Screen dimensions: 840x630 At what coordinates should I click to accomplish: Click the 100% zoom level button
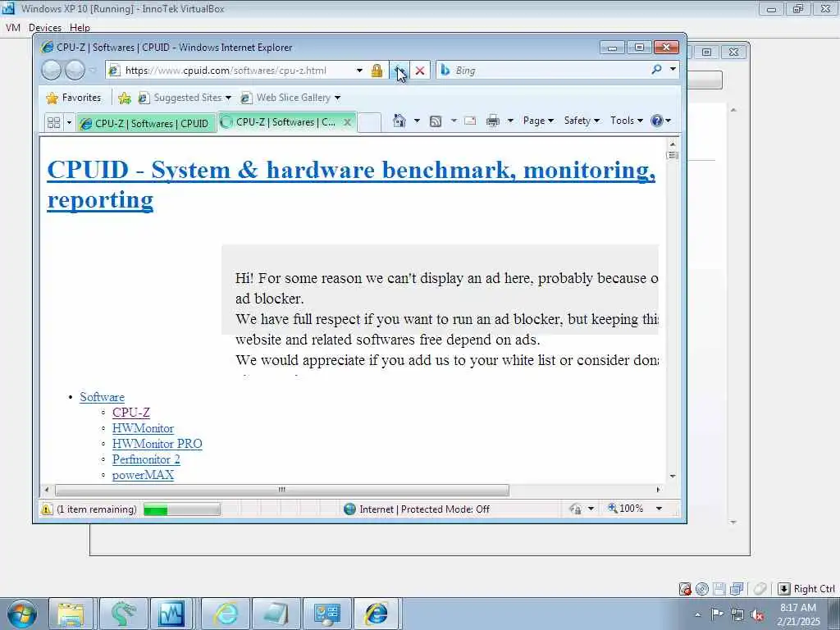click(626, 509)
